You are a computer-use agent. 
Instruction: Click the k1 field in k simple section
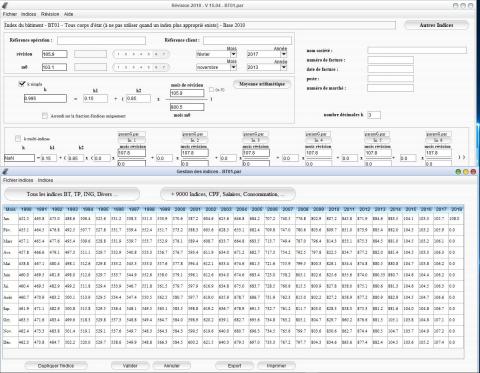pyautogui.click(x=95, y=98)
